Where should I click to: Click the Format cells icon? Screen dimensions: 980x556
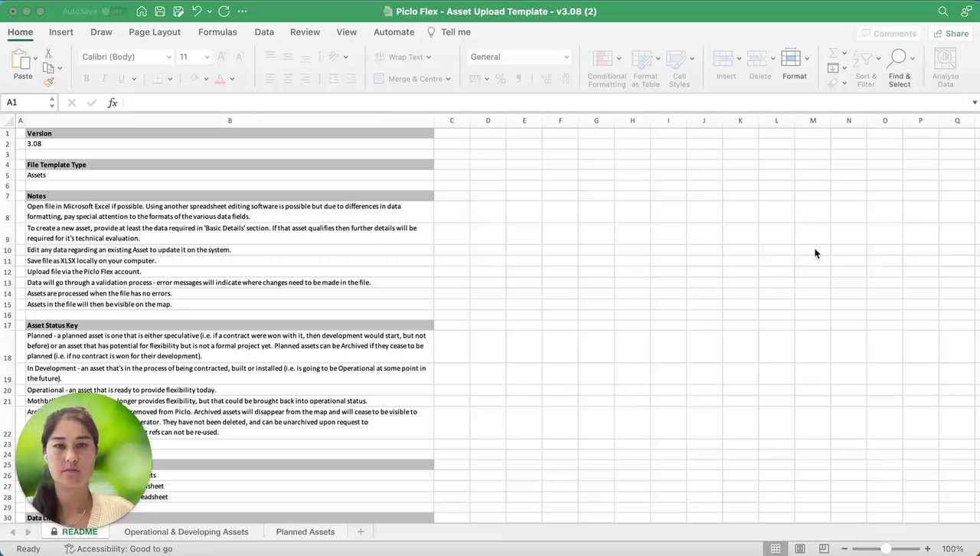point(791,59)
